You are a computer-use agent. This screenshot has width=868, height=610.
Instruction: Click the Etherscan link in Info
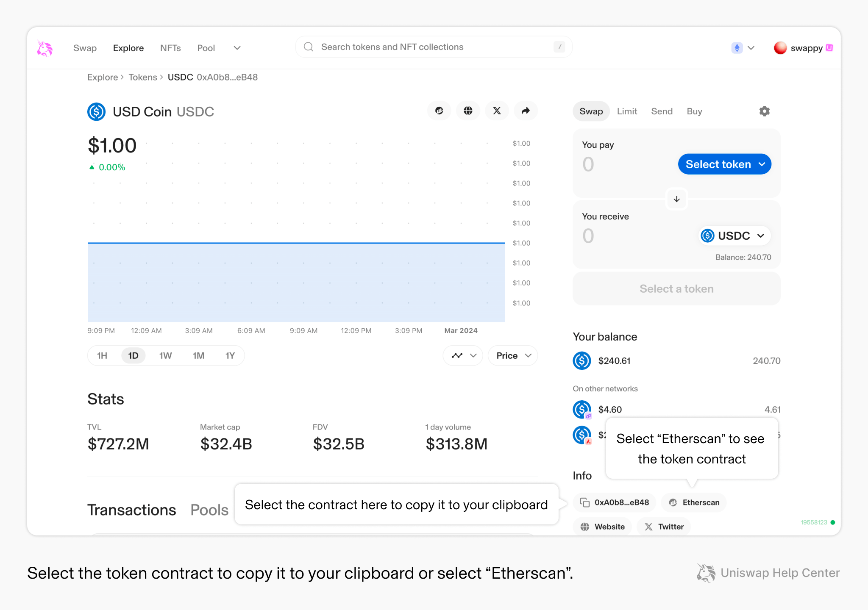[694, 502]
